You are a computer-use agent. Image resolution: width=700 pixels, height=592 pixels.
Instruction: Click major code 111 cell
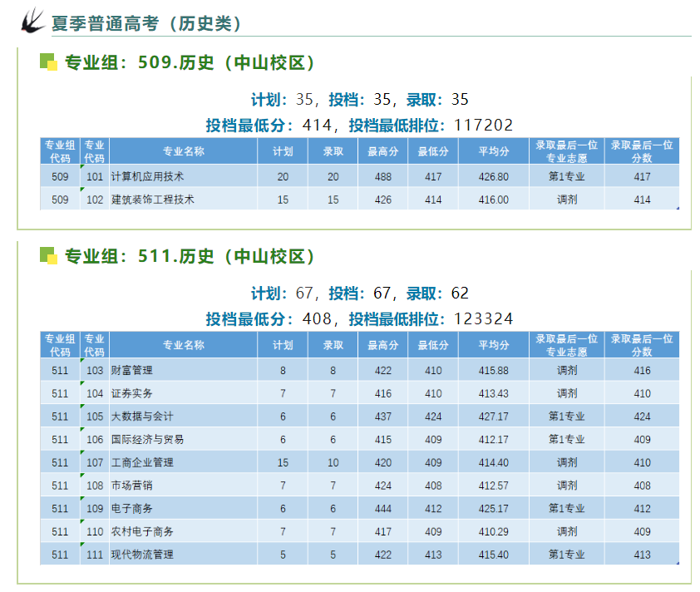[x=95, y=555]
